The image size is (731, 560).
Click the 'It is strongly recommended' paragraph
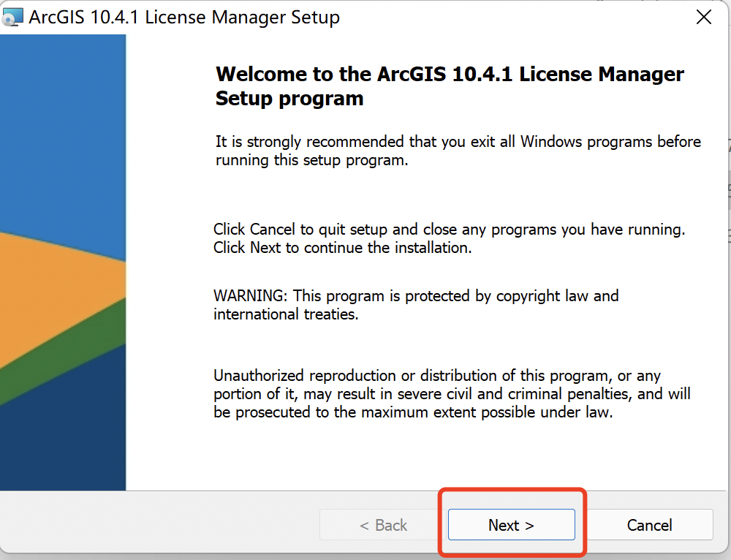(458, 151)
